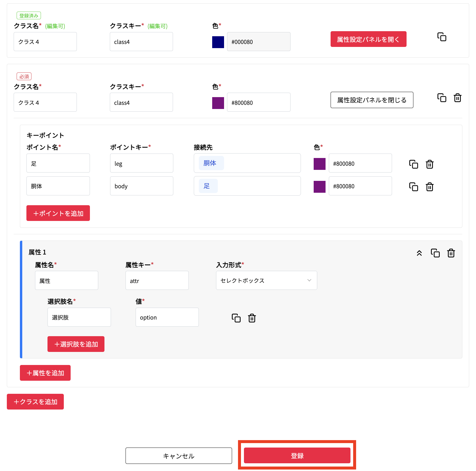Viewport: 476px width, 471px height.
Task: Delete the 足 keypoint row
Action: (430, 164)
